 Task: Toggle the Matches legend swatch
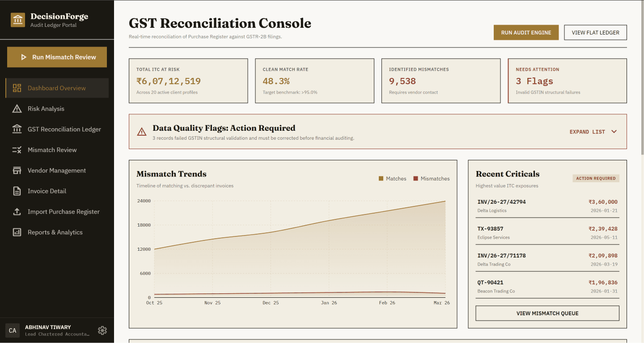(x=381, y=179)
